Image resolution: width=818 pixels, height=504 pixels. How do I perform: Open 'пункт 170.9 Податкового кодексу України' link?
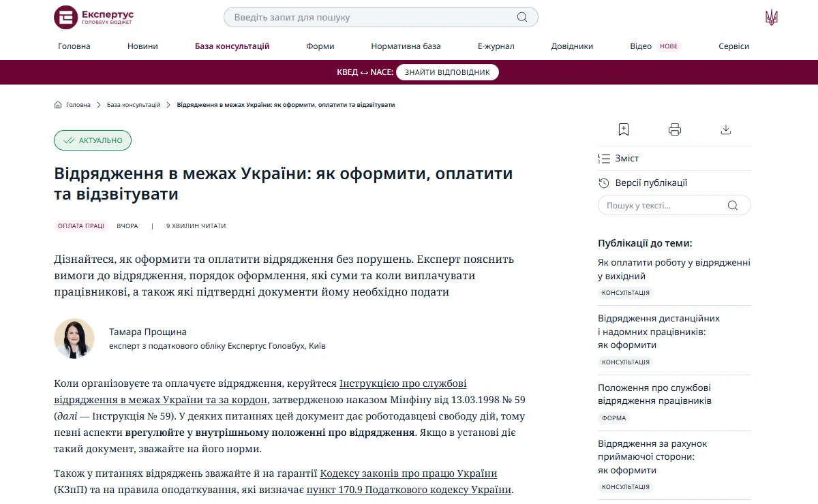(x=409, y=490)
